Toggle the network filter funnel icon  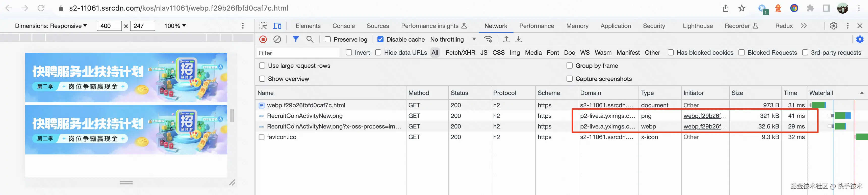[x=295, y=39]
